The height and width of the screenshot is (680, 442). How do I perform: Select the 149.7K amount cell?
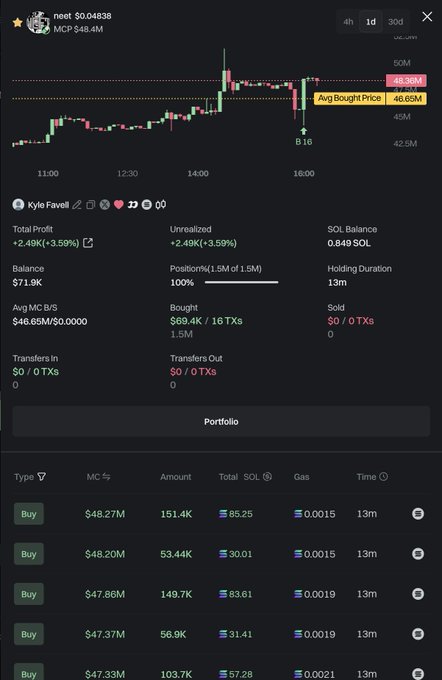176,594
